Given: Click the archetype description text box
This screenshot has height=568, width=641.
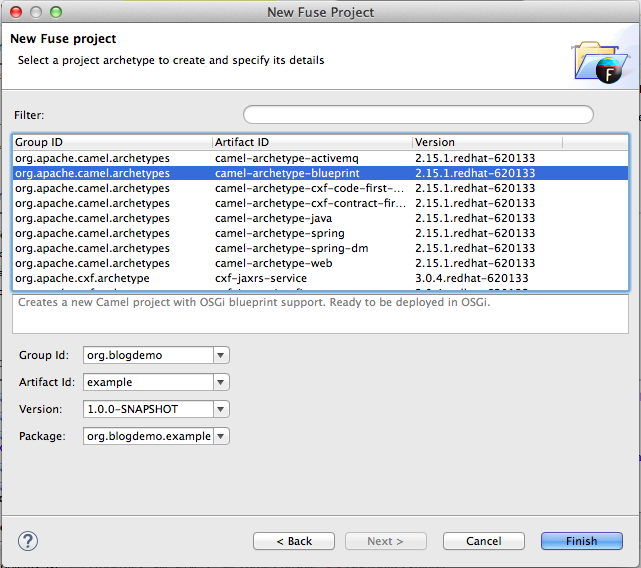Looking at the screenshot, I should tap(320, 314).
